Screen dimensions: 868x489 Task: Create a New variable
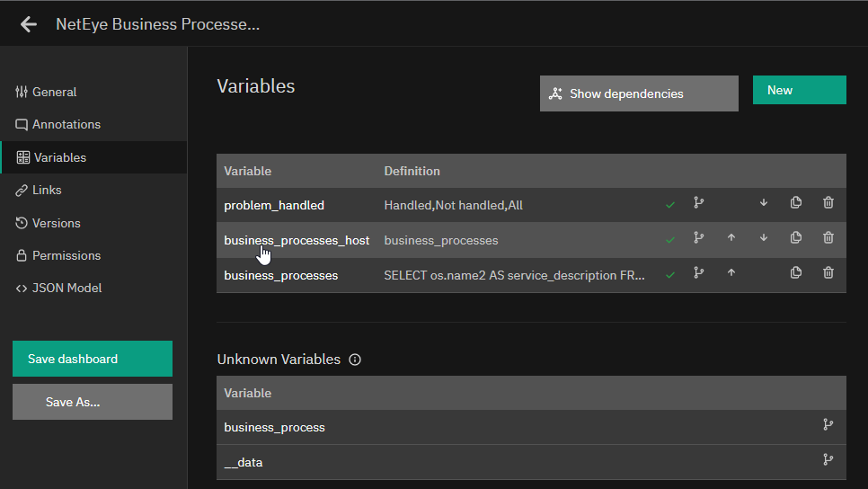click(x=800, y=90)
